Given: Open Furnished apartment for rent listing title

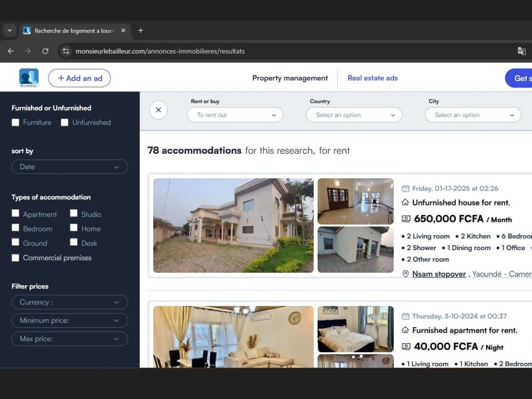Looking at the screenshot, I should tap(465, 330).
